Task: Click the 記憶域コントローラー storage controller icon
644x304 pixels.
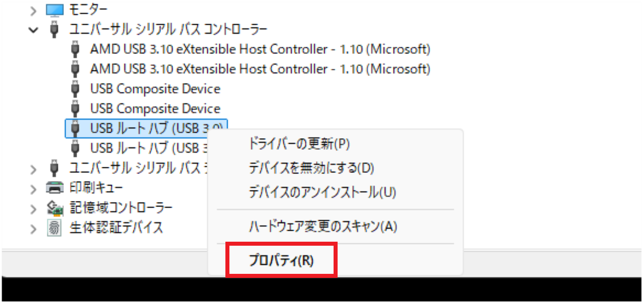Action: tap(54, 207)
